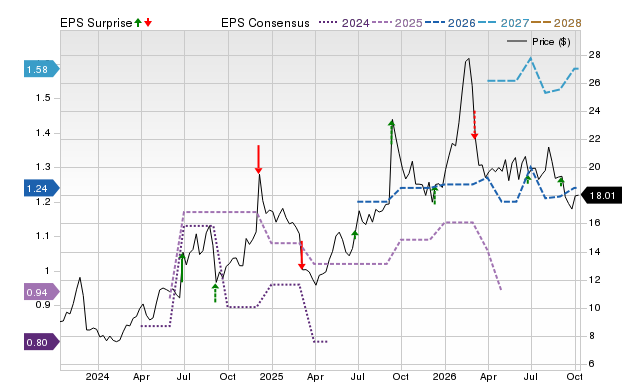Click the 2025 x-axis label
The width and height of the screenshot is (640, 382).
tap(271, 376)
